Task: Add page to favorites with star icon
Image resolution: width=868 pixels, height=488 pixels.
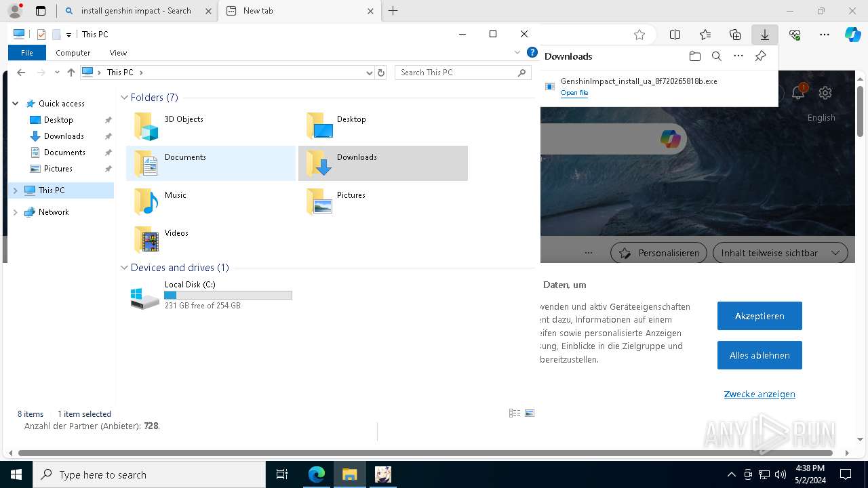Action: pos(639,35)
